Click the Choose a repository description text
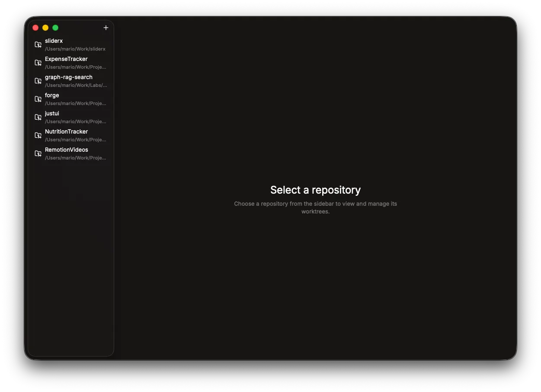 (315, 207)
